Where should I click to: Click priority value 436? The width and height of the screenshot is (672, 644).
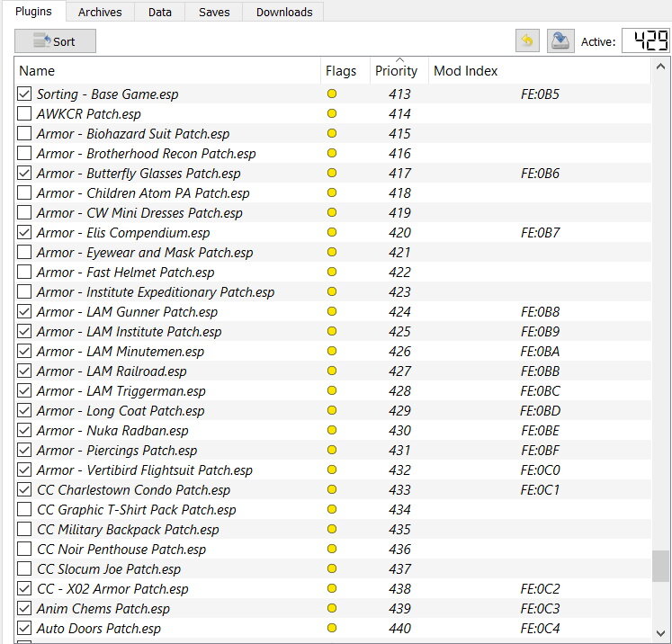[399, 549]
